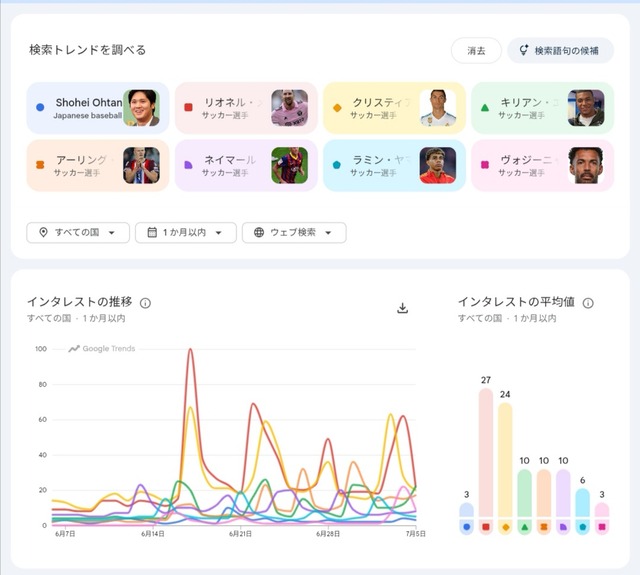Click the ヴォジーニョ card photo thumbnail
Screen dimensions: 640x575
click(586, 166)
